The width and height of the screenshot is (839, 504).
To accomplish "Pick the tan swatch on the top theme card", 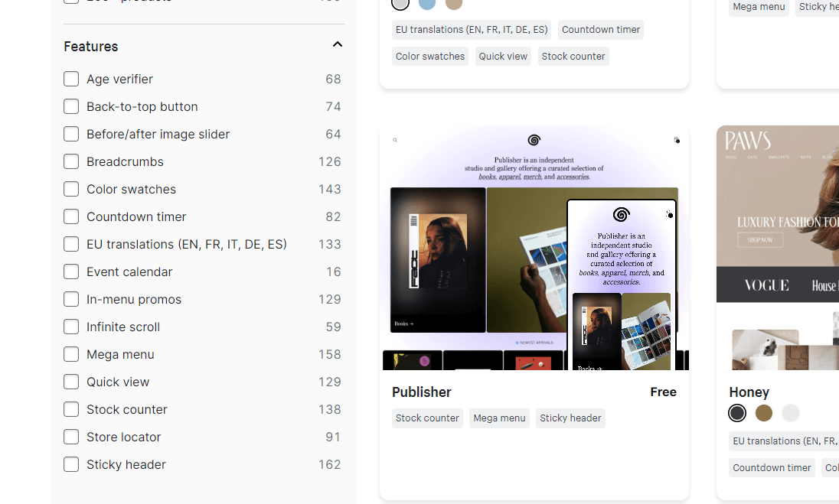I will click(x=454, y=3).
